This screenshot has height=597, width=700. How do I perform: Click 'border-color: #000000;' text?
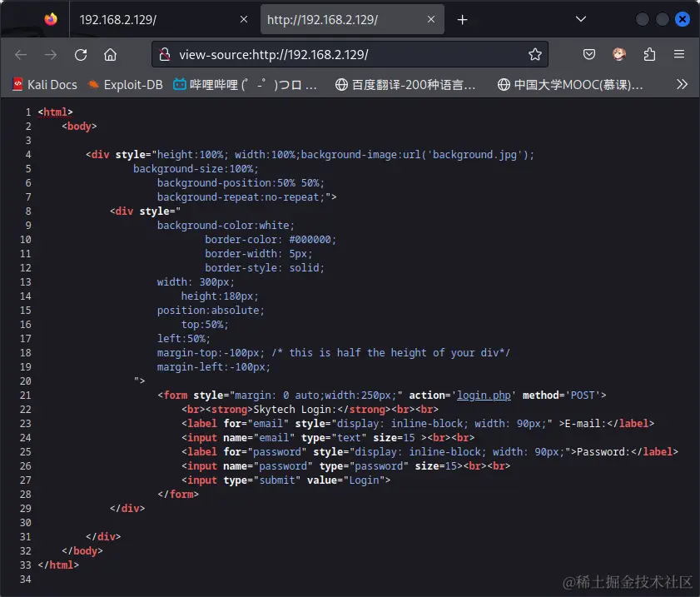pos(270,240)
